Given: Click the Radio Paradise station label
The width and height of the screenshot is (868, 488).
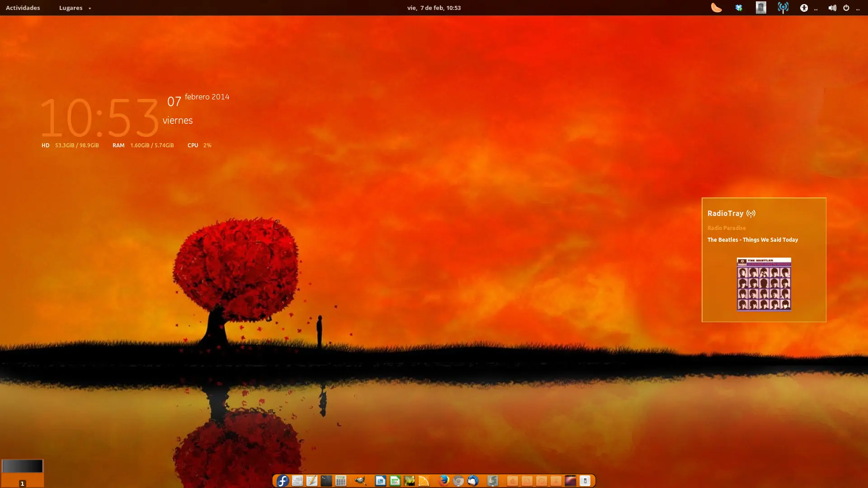Looking at the screenshot, I should pos(726,228).
